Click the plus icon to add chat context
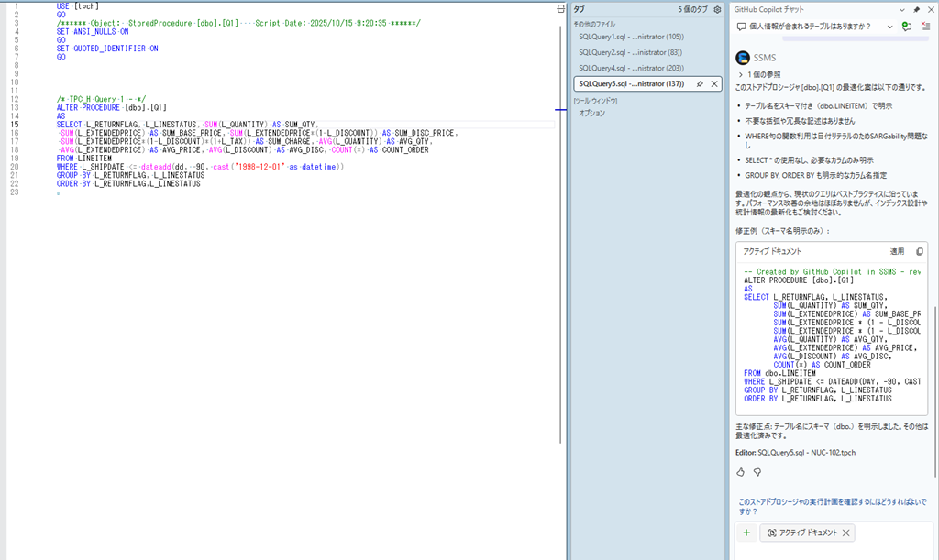 click(746, 532)
